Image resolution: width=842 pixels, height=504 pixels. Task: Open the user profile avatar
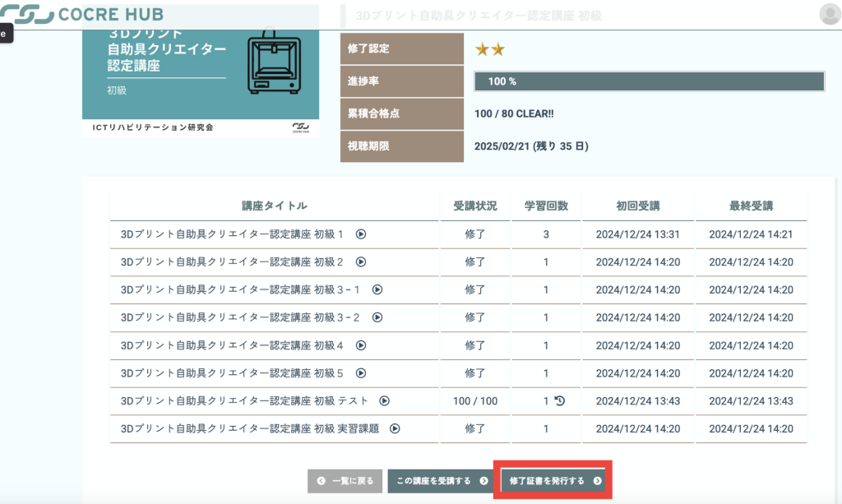tap(830, 14)
